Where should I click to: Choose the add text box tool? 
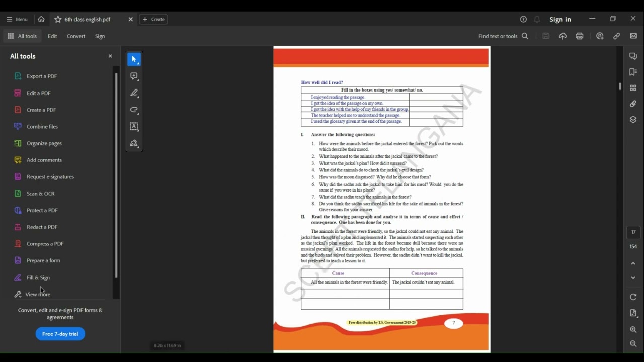134,127
